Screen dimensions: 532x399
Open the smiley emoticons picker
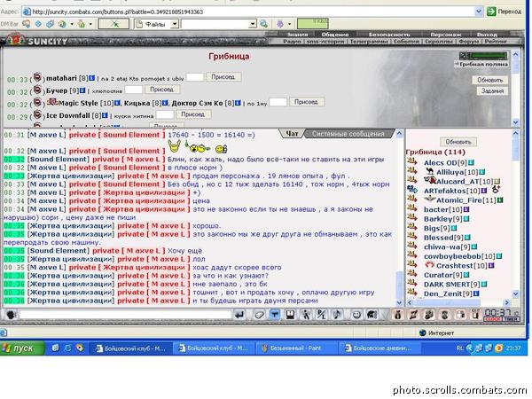[356, 315]
